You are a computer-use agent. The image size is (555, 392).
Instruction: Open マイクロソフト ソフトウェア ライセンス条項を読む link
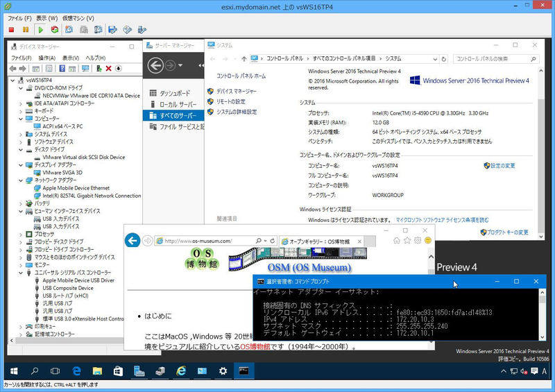tap(442, 220)
